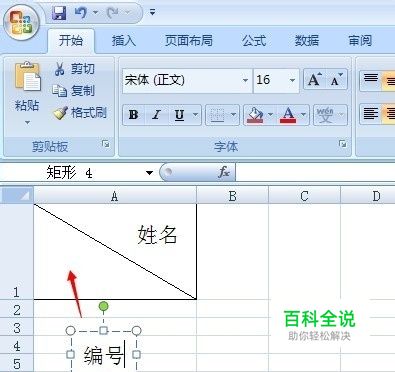The height and width of the screenshot is (372, 395).
Task: Toggle italic formatting
Action: [x=156, y=115]
